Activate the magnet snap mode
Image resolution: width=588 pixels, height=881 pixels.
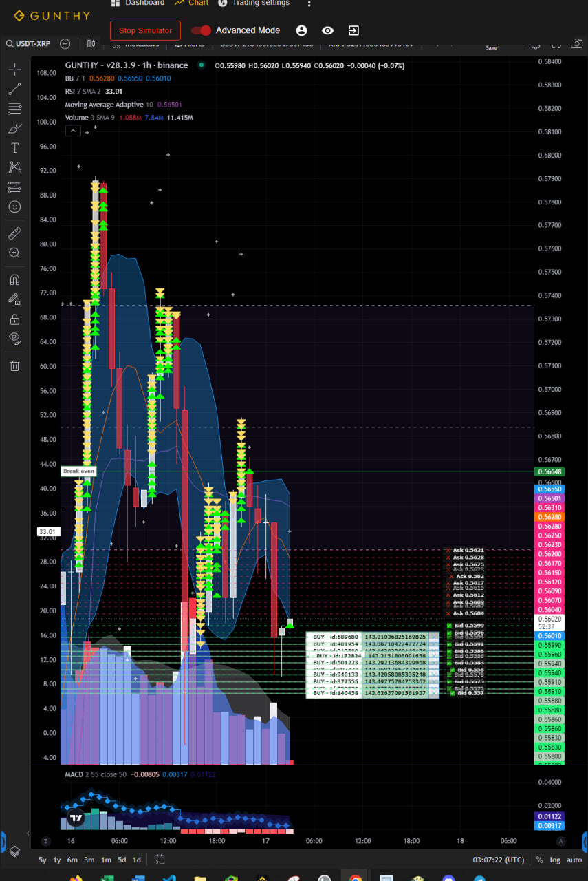point(14,279)
